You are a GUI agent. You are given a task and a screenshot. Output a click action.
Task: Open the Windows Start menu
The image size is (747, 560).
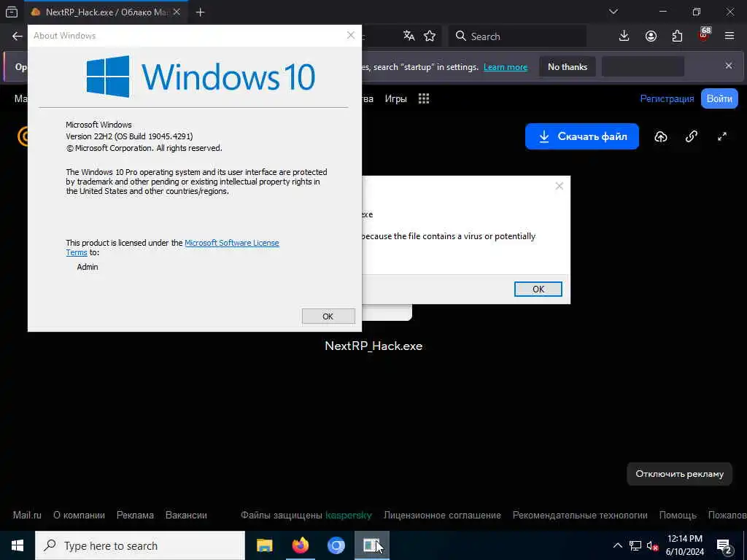pyautogui.click(x=18, y=545)
